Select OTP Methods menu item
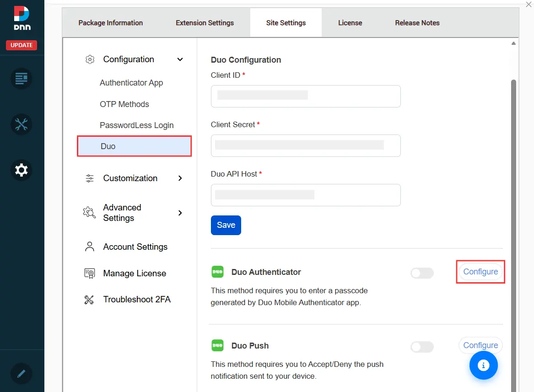The width and height of the screenshot is (534, 392). click(x=124, y=104)
